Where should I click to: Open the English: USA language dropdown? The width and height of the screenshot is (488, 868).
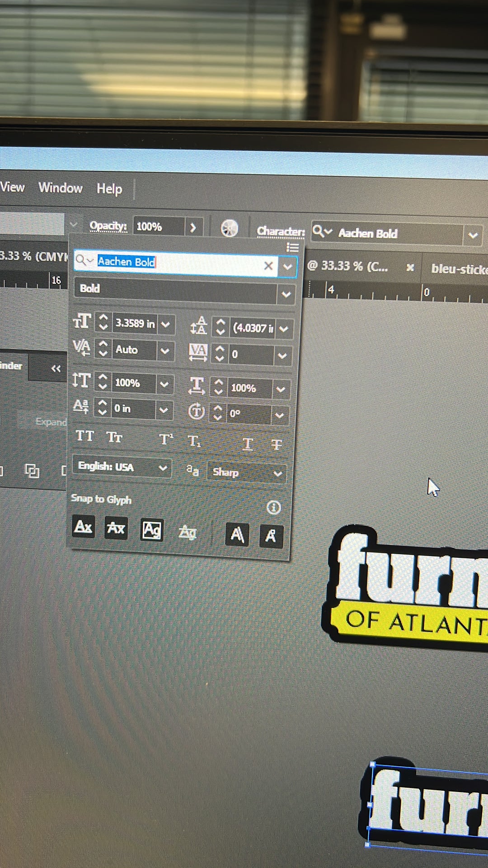coord(121,467)
